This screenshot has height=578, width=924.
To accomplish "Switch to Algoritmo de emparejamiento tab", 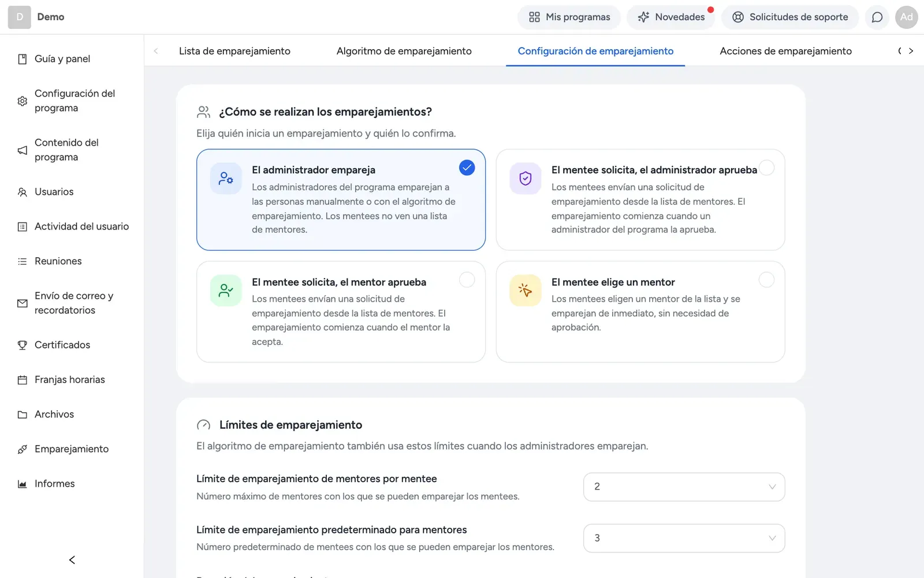I will [404, 51].
